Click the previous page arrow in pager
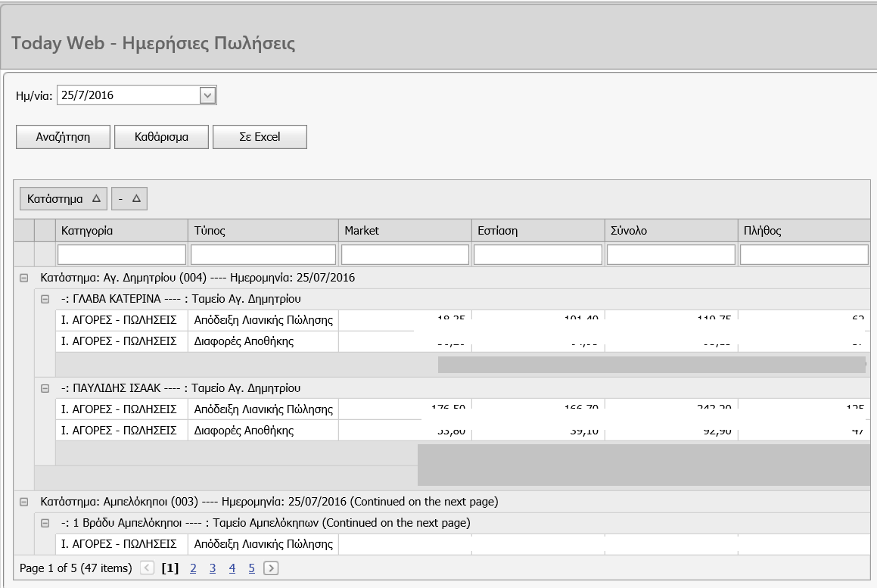The height and width of the screenshot is (588, 877). point(148,568)
